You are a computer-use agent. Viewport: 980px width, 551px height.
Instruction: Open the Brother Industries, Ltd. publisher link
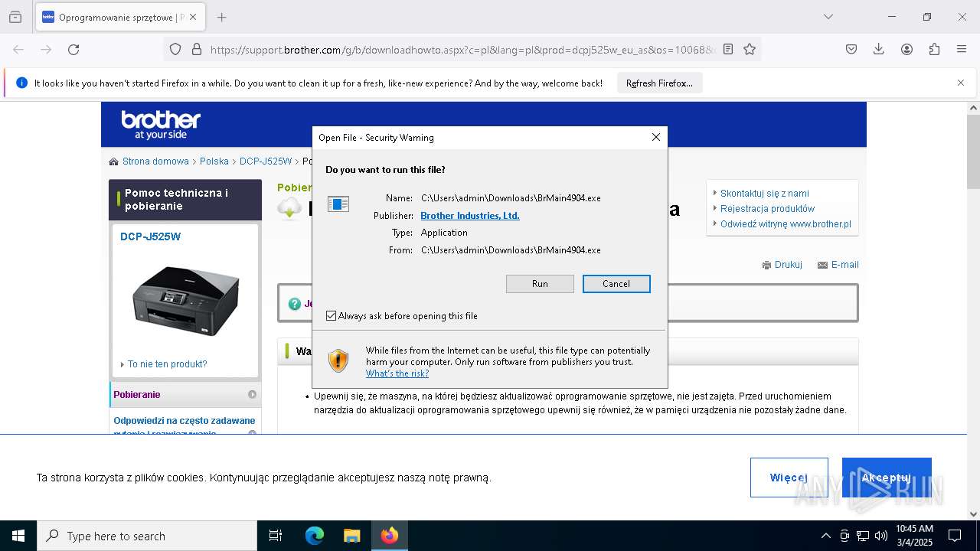[x=470, y=216]
